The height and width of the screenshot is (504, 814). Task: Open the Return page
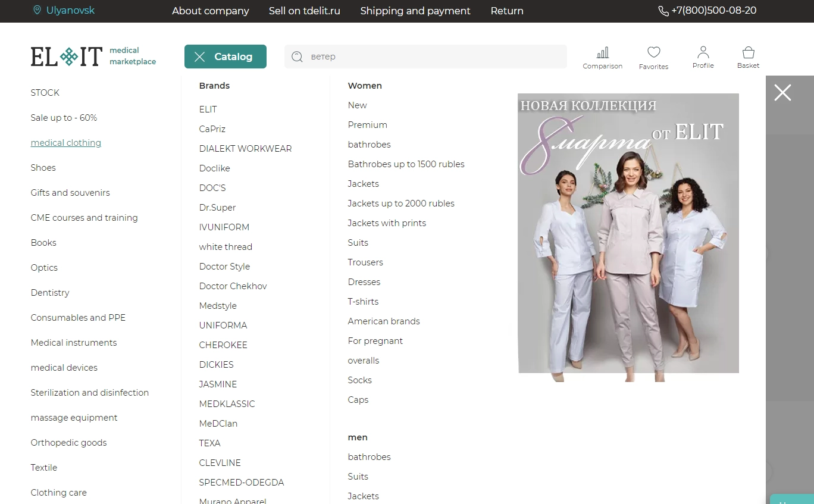click(507, 11)
